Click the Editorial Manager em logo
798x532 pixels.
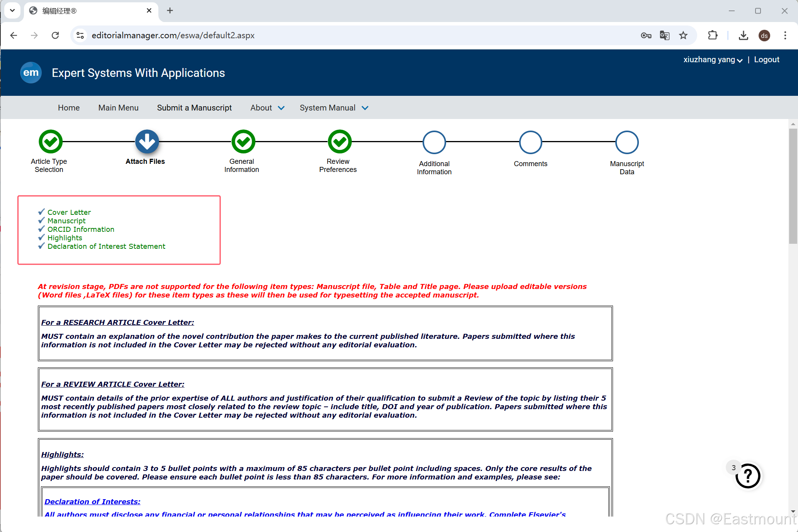pyautogui.click(x=31, y=73)
